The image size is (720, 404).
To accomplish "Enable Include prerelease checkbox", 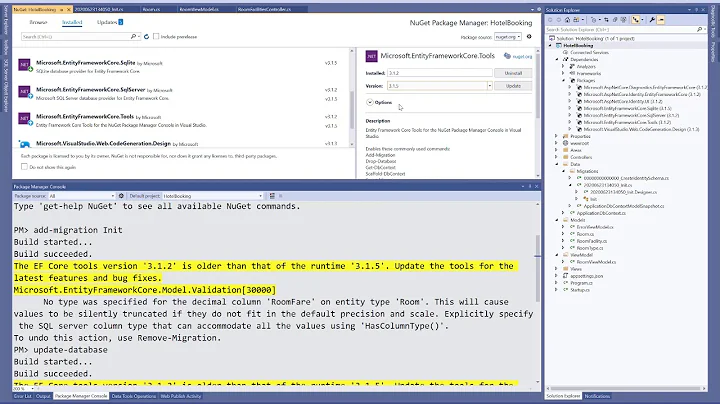I will 156,36.
